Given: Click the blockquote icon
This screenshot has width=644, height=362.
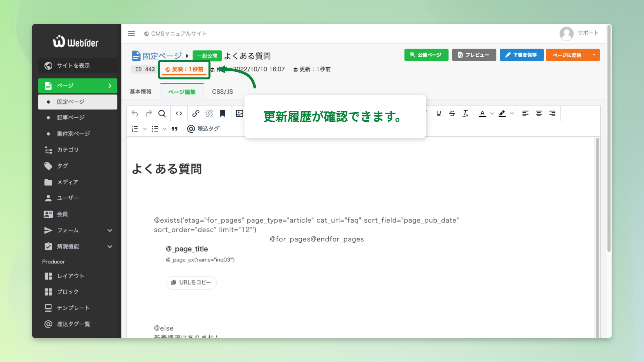Looking at the screenshot, I should 174,129.
